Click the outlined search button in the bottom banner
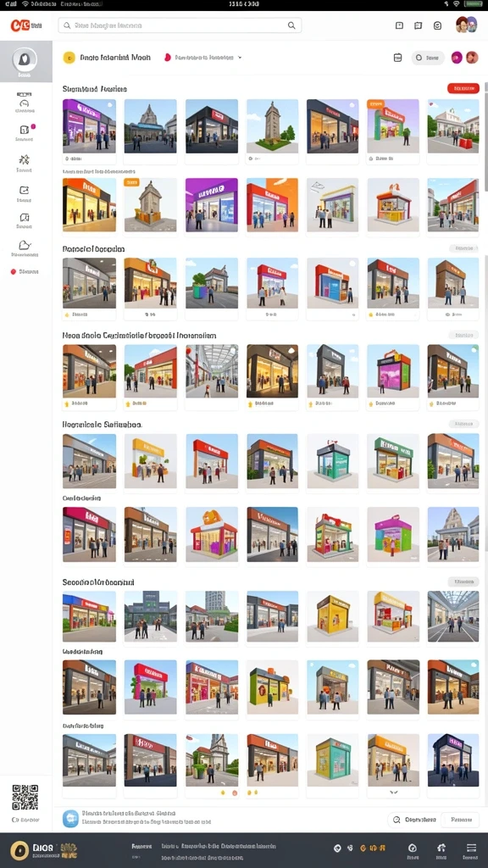488x868 pixels. tap(415, 820)
